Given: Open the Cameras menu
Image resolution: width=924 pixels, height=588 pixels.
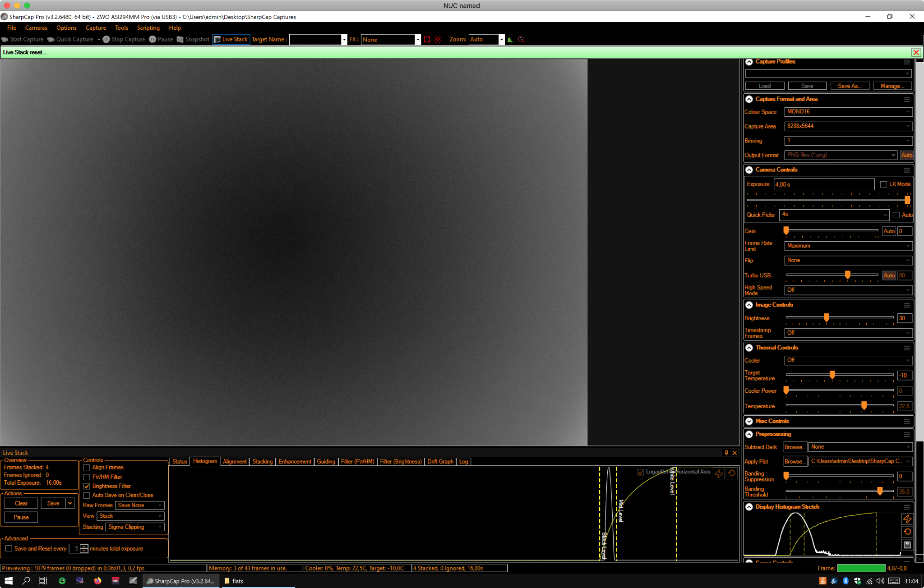Looking at the screenshot, I should (x=36, y=28).
